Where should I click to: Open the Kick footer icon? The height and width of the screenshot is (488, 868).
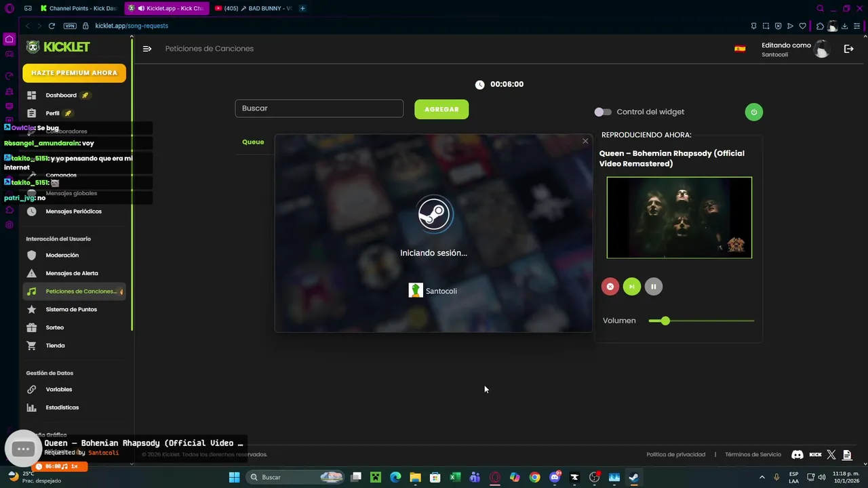tap(815, 455)
